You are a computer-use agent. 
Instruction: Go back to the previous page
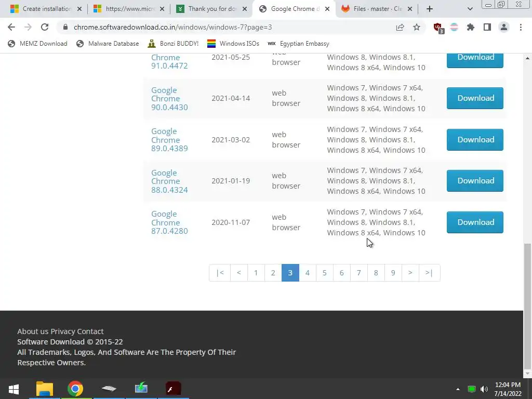tap(11, 27)
